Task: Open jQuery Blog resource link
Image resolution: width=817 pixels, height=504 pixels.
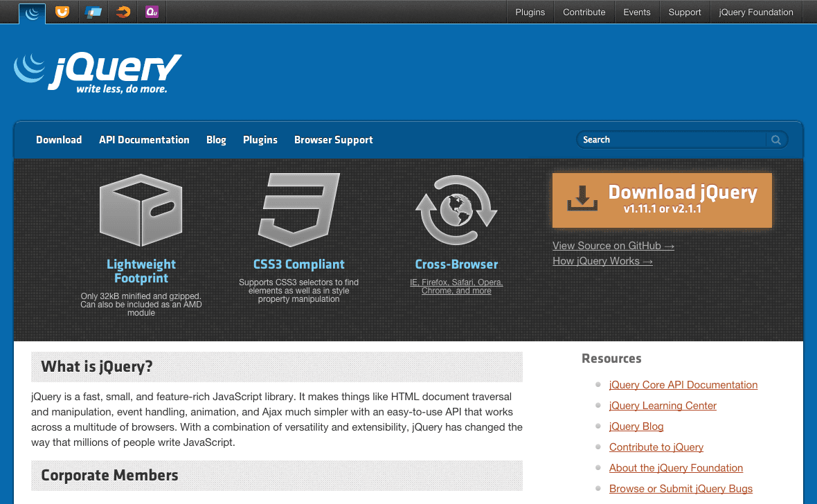Action: coord(636,426)
